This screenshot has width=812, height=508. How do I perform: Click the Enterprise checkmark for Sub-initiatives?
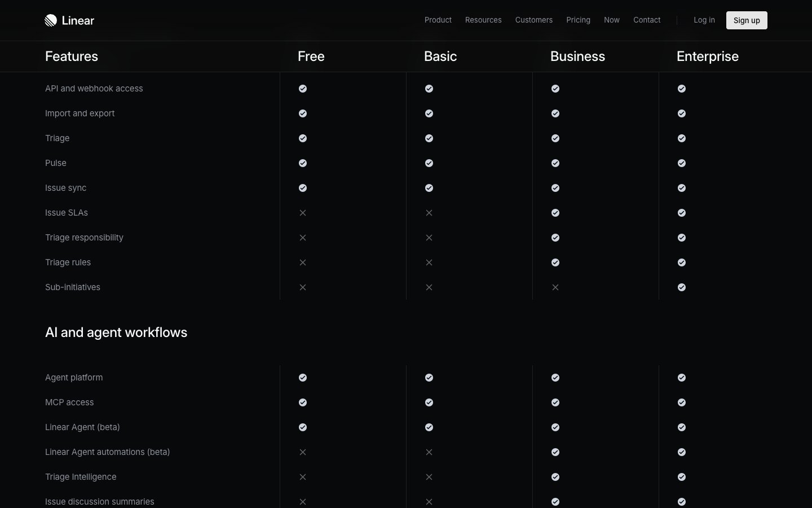click(x=682, y=287)
